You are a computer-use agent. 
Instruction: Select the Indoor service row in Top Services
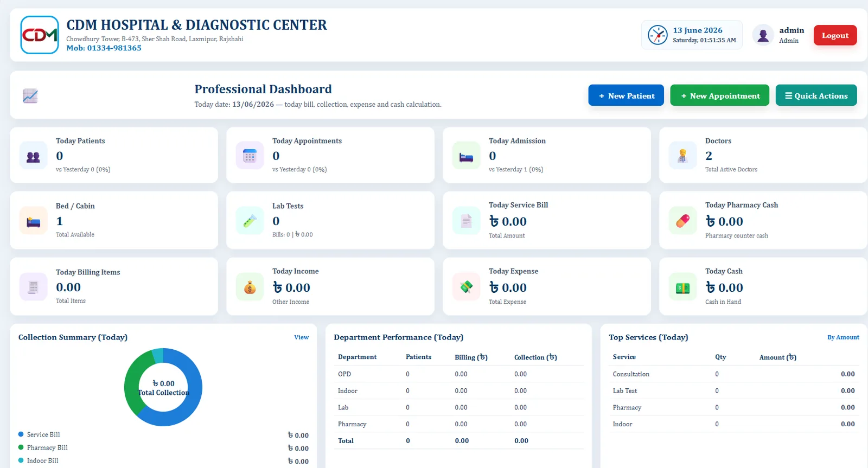click(x=734, y=424)
